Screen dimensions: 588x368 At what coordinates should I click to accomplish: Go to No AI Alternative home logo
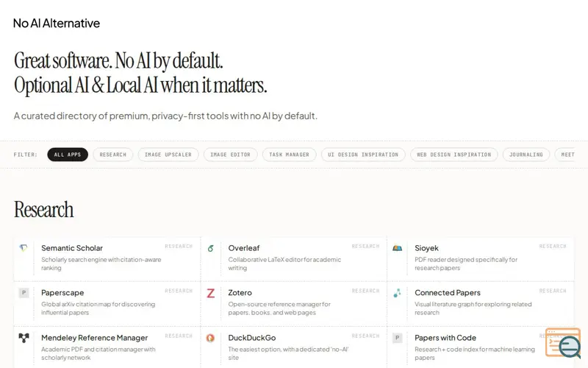(x=57, y=24)
